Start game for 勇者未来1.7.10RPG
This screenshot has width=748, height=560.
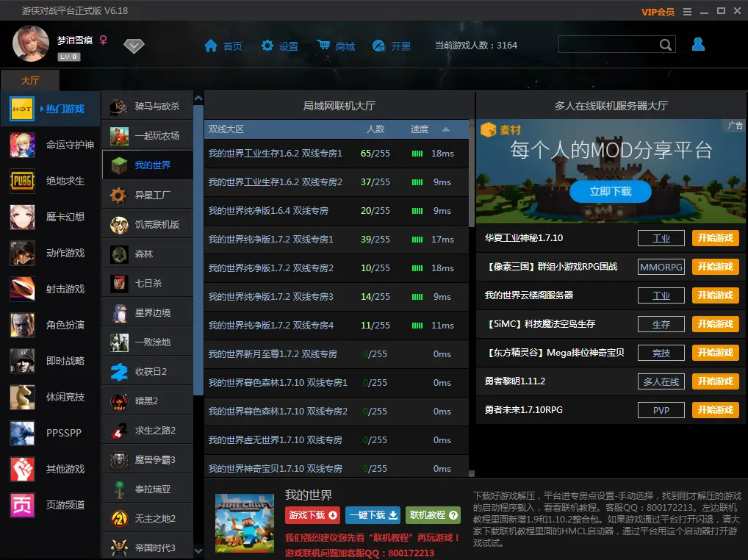(715, 410)
